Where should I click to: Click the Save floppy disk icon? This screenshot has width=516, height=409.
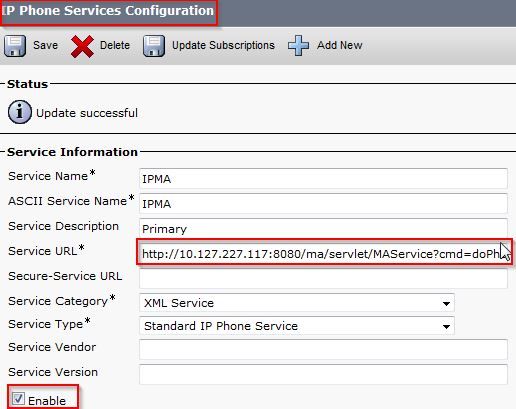(x=15, y=46)
